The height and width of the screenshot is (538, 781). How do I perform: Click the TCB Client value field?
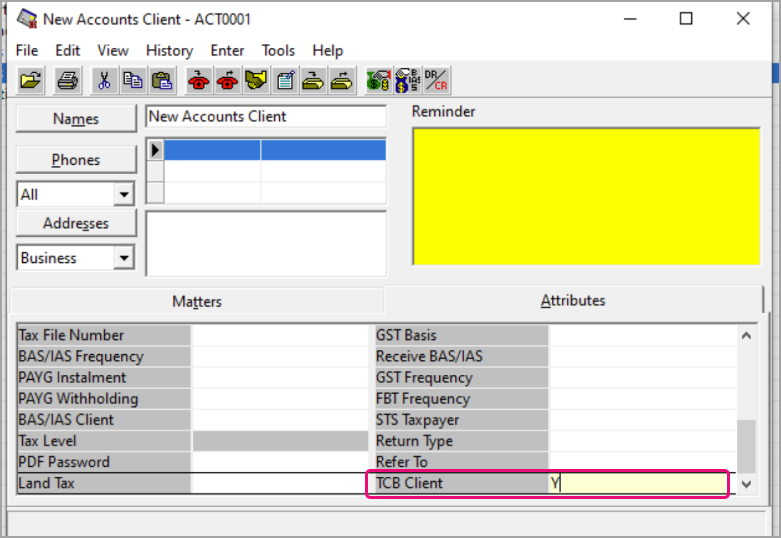coord(638,484)
